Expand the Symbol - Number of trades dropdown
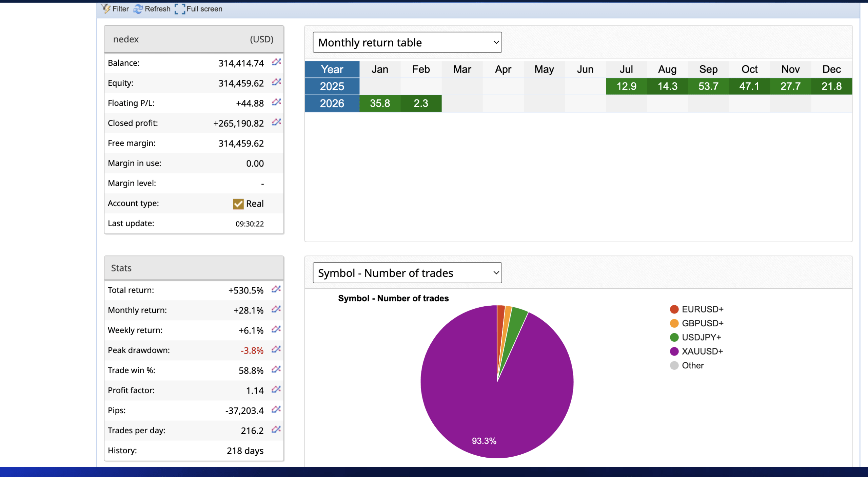Viewport: 868px width, 477px height. (x=407, y=273)
